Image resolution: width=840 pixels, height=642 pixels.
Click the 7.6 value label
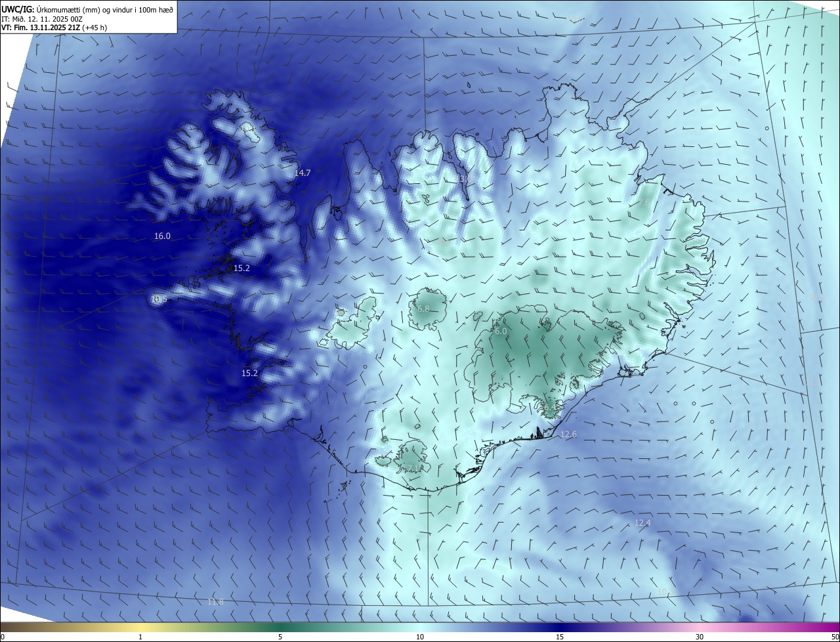(644, 204)
